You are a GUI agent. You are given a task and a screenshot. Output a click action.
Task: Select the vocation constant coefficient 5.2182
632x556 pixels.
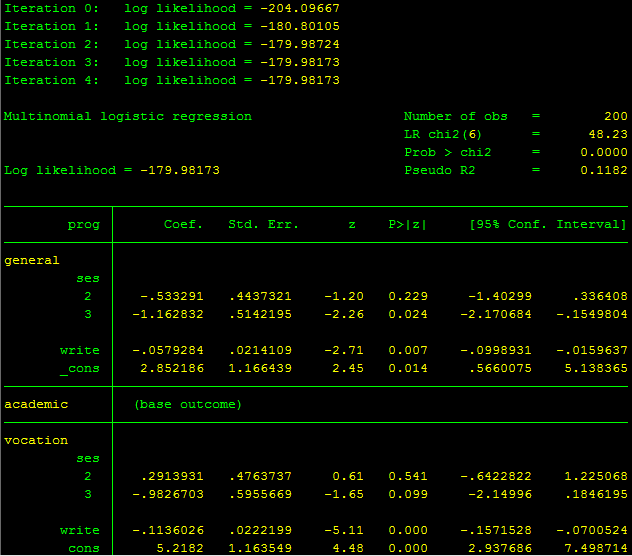[180, 548]
